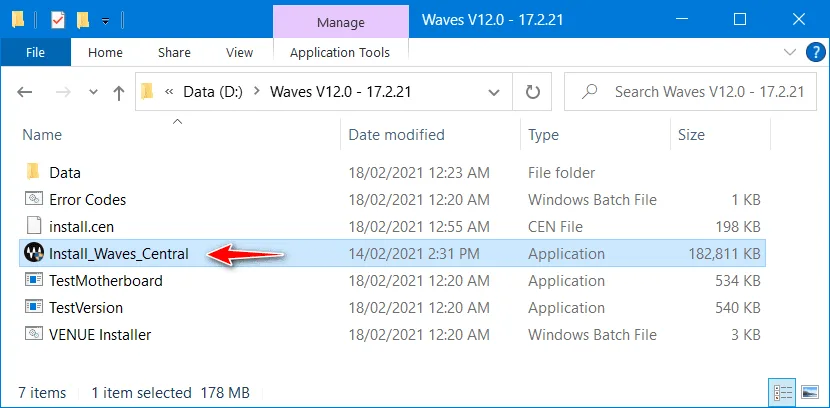Image resolution: width=830 pixels, height=408 pixels.
Task: Select the TestVersion application icon
Action: tap(33, 307)
